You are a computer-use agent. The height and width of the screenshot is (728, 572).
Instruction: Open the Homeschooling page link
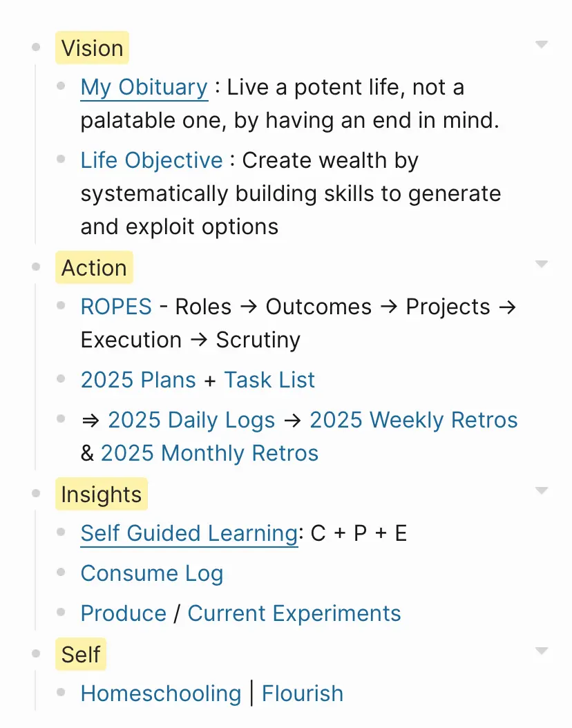pos(160,694)
